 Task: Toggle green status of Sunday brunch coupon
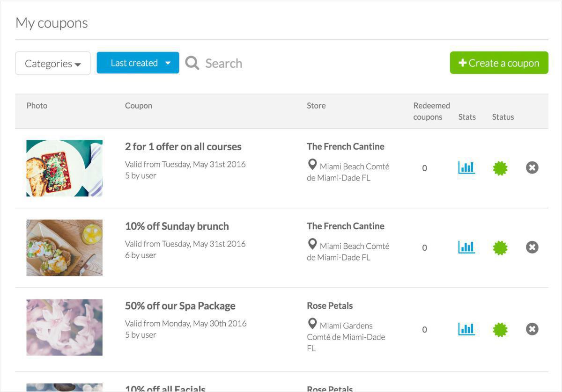500,247
